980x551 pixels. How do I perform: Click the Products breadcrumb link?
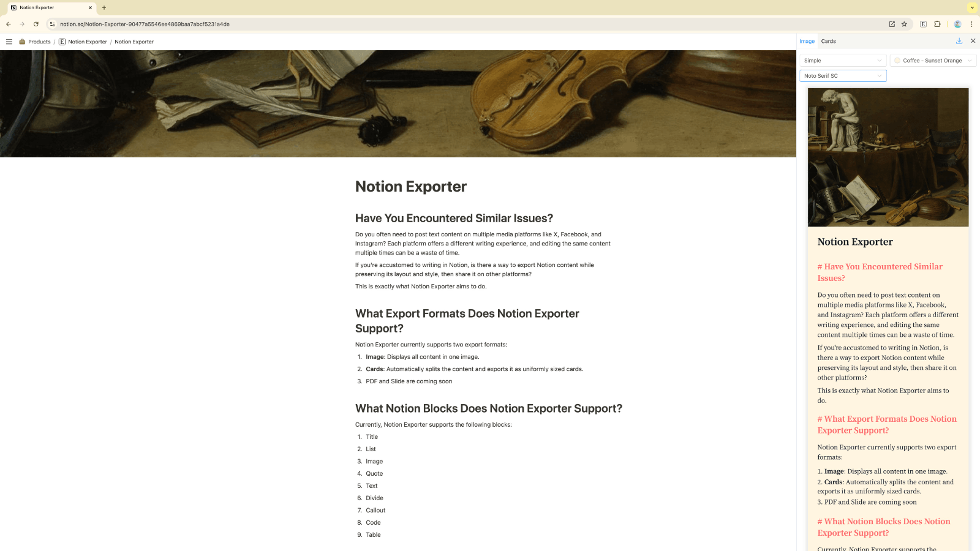pos(39,42)
